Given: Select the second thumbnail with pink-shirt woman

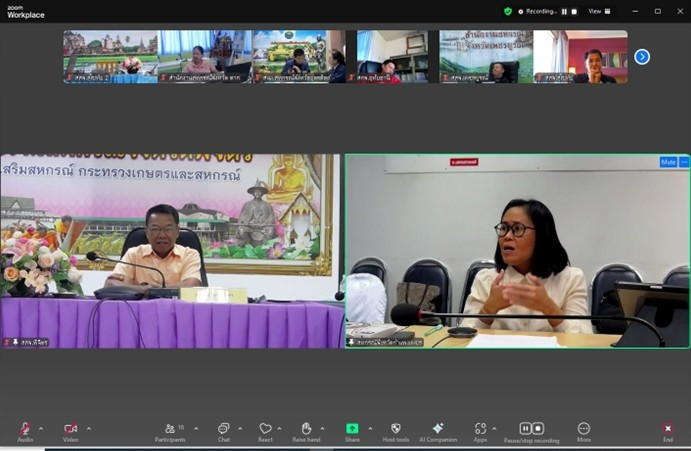Looking at the screenshot, I should tap(204, 56).
